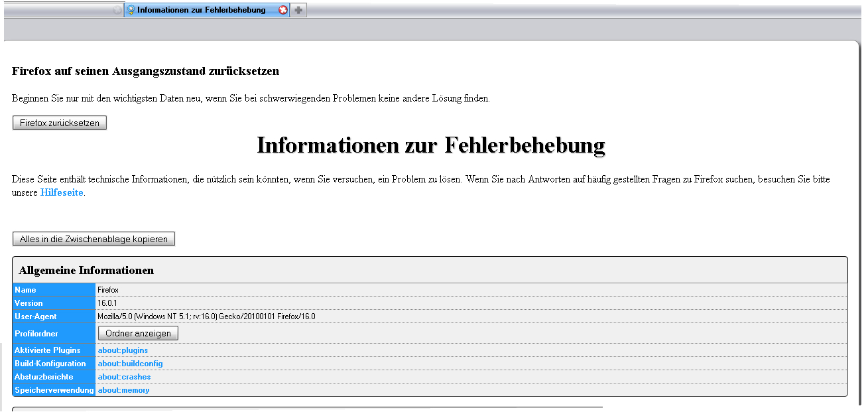Click the Aktivierte Plugins row label
The image size is (868, 418).
point(48,350)
